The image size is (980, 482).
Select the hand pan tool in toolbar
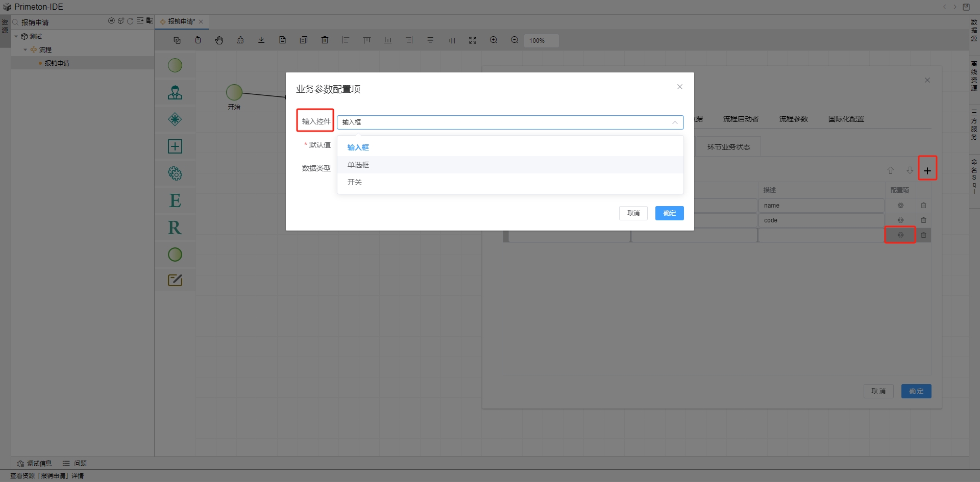(219, 40)
